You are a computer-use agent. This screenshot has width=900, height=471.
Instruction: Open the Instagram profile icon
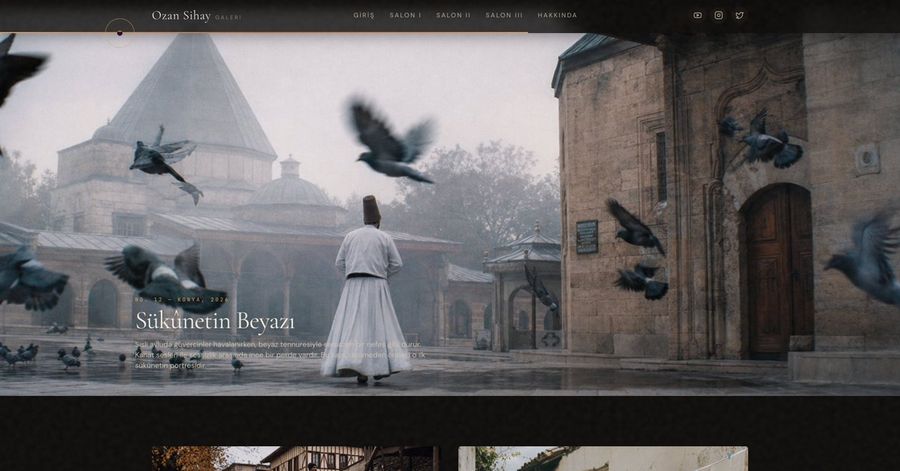pos(719,15)
